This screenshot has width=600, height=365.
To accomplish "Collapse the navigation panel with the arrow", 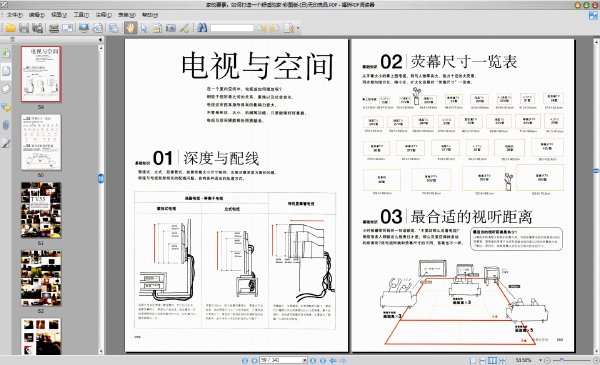I will pos(100,40).
